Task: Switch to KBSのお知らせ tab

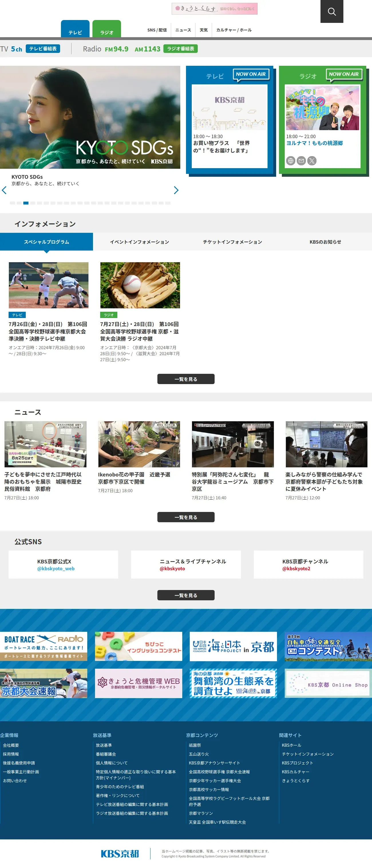Action: (x=325, y=242)
